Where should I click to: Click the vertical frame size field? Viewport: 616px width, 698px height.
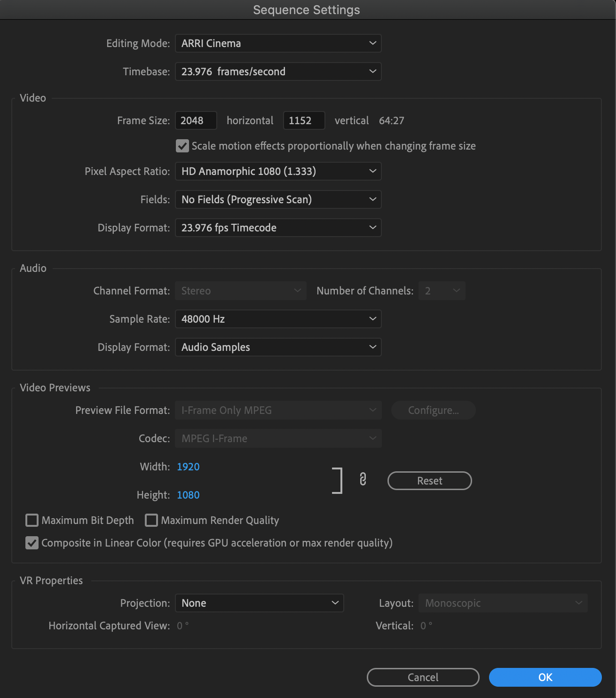(x=304, y=120)
